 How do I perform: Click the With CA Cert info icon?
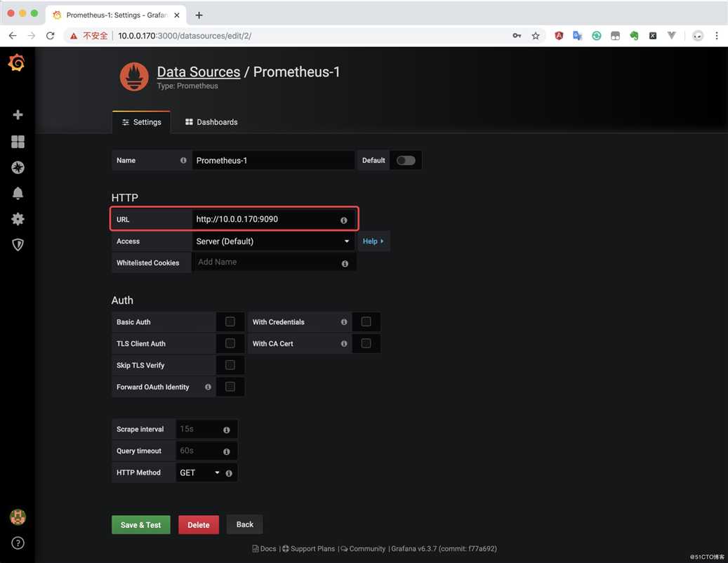[x=343, y=343]
